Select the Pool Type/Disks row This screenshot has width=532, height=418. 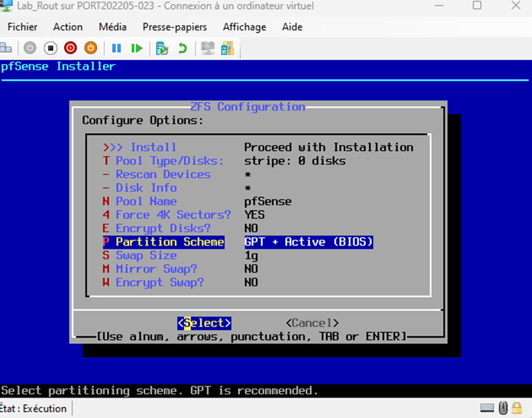(x=224, y=161)
